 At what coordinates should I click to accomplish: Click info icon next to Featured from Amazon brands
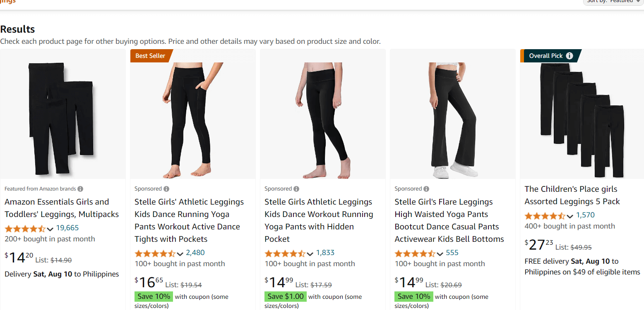click(80, 189)
